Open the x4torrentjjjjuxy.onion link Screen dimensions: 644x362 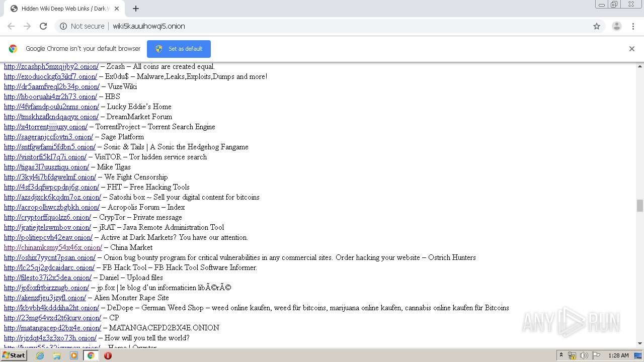tap(46, 127)
